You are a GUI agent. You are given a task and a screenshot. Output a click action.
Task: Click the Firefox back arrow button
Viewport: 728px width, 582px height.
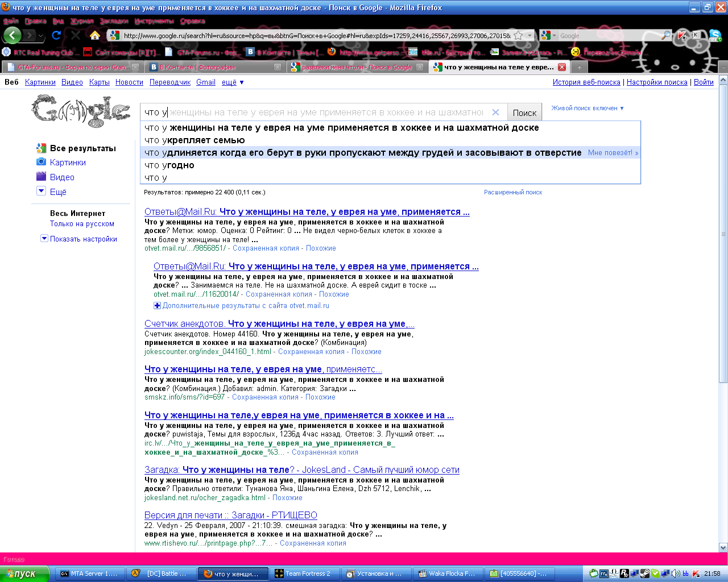click(x=13, y=35)
